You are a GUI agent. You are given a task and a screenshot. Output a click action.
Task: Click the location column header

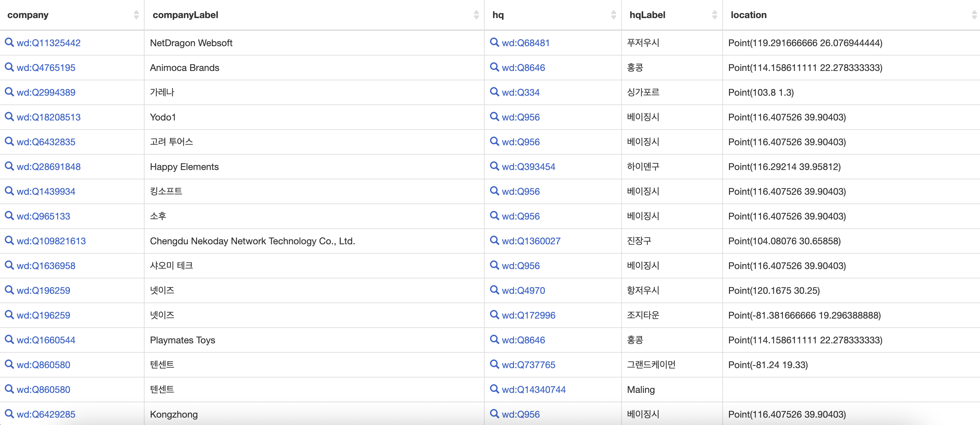point(748,15)
